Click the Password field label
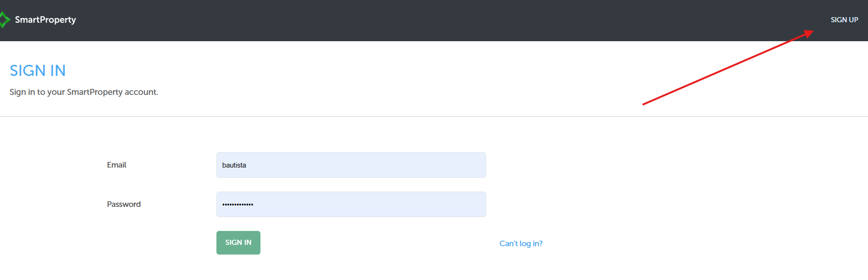868x280 pixels. click(x=124, y=204)
